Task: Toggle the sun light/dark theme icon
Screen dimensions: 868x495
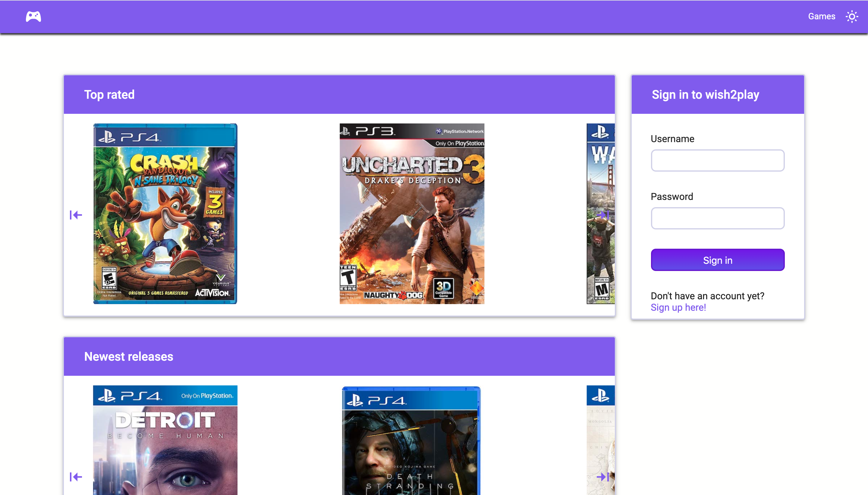Action: (x=851, y=16)
